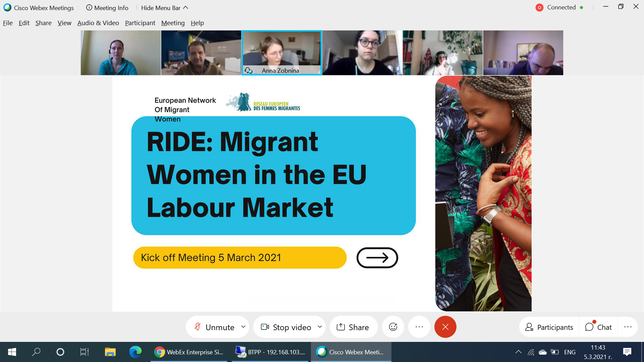The image size is (644, 362).
Task: Open Windows notification center
Action: [627, 352]
